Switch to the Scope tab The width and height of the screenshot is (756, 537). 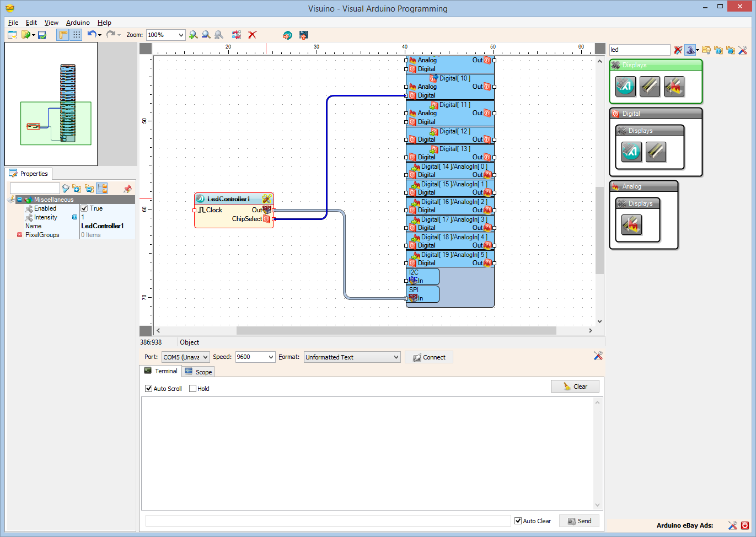198,371
